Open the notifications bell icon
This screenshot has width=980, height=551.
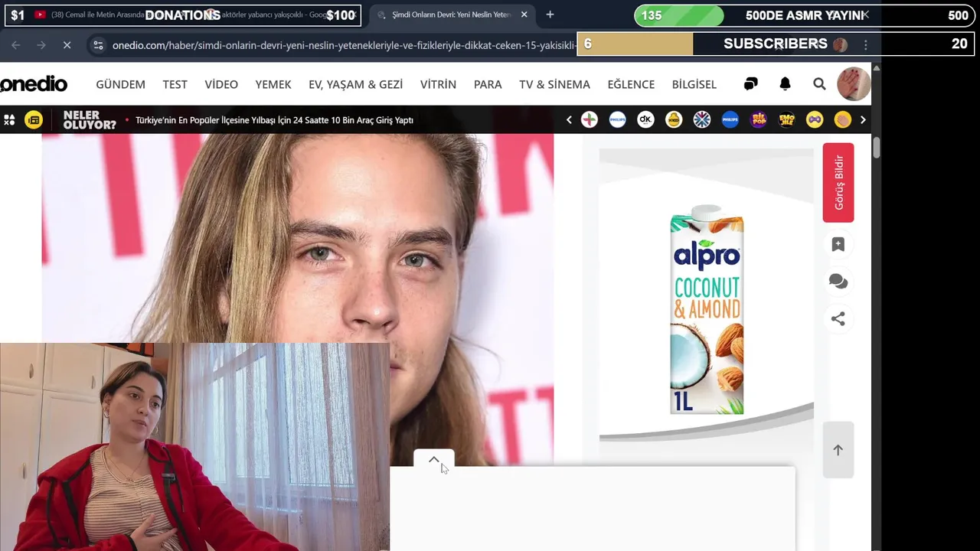[785, 84]
